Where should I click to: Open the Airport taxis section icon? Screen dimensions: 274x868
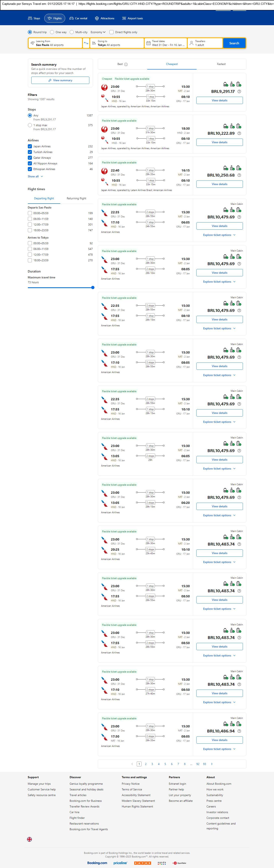[x=124, y=18]
